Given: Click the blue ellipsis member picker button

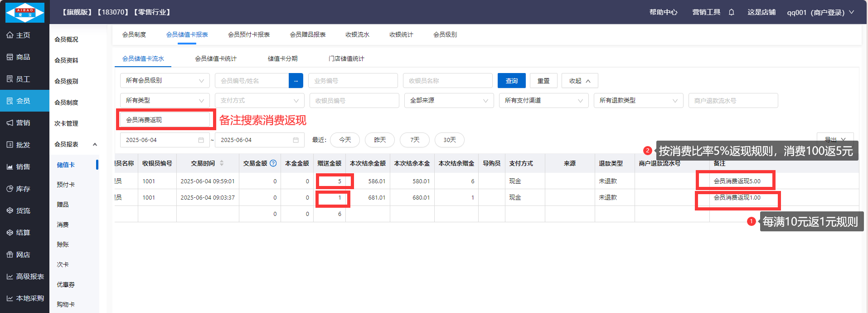Looking at the screenshot, I should (296, 81).
